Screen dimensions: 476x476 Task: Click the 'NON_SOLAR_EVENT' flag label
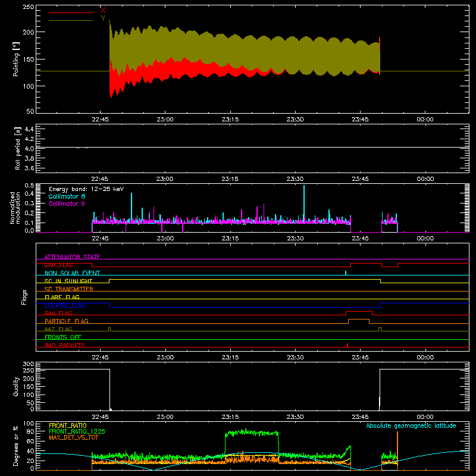72,273
